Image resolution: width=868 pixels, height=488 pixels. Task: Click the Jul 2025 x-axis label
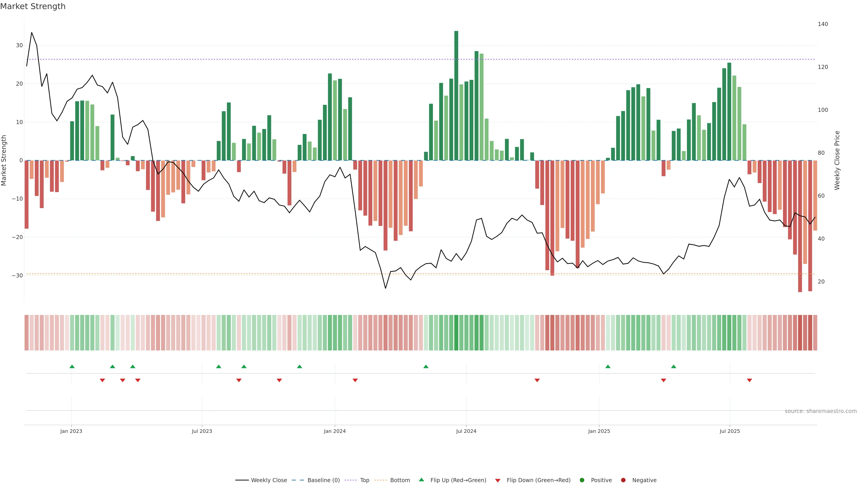729,431
